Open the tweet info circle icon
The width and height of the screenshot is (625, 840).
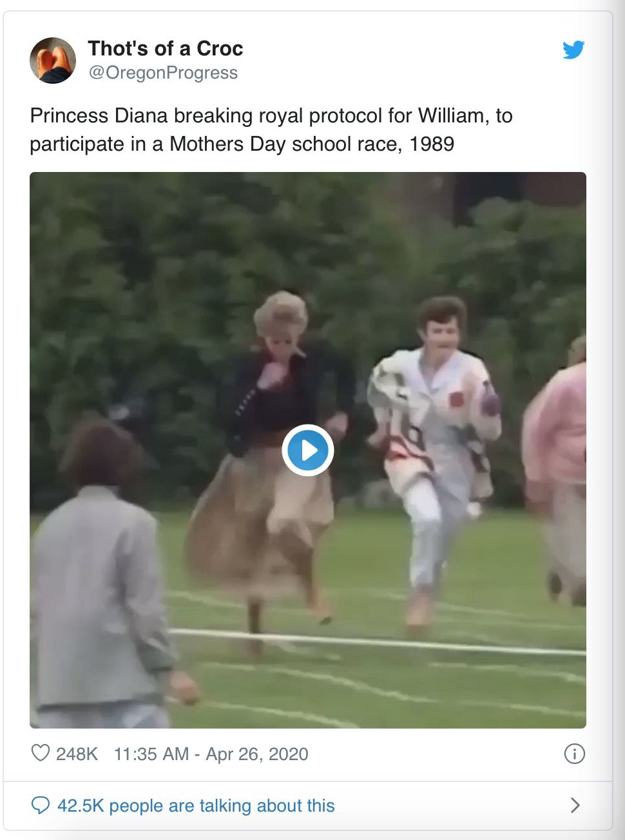tap(574, 754)
